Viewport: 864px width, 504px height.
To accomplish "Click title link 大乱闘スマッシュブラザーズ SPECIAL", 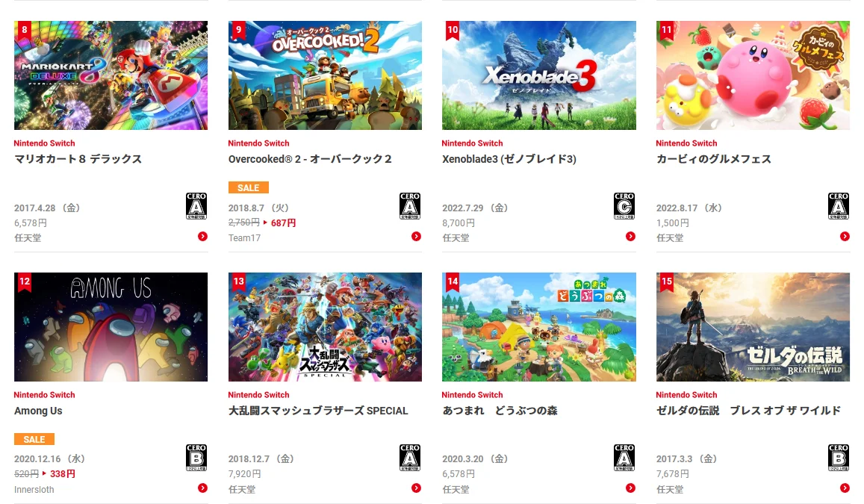I will click(x=318, y=411).
